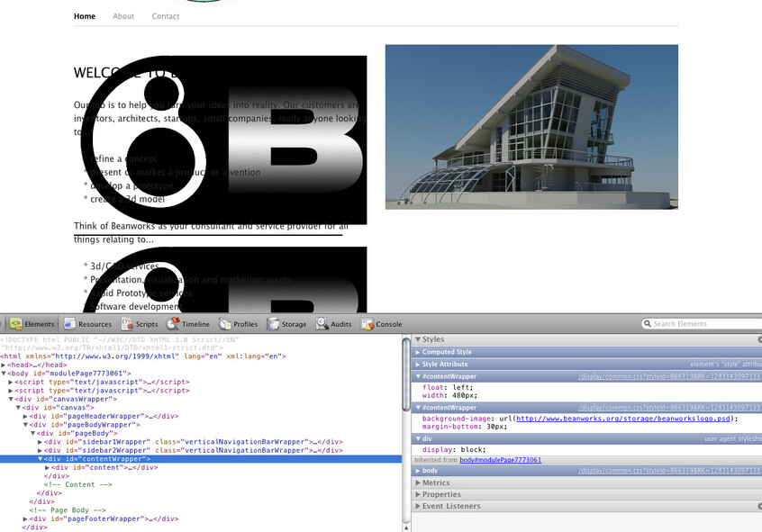Open the Resources panel icon
Screen dimensions: 762x532
coord(70,323)
